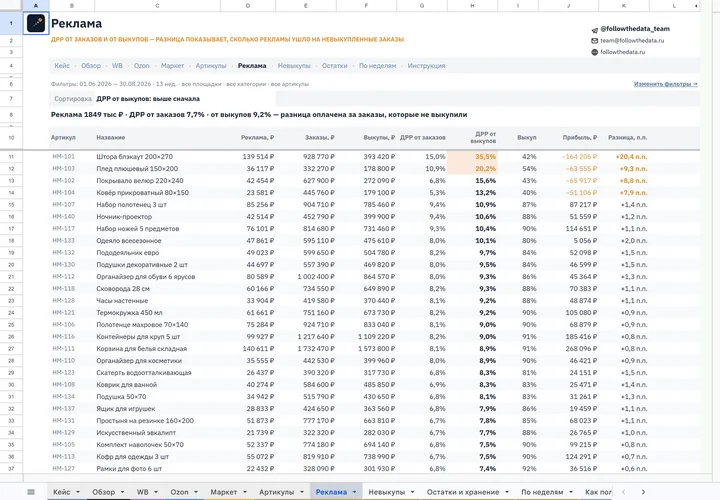
Task: Click the envelope email icon
Action: [595, 41]
